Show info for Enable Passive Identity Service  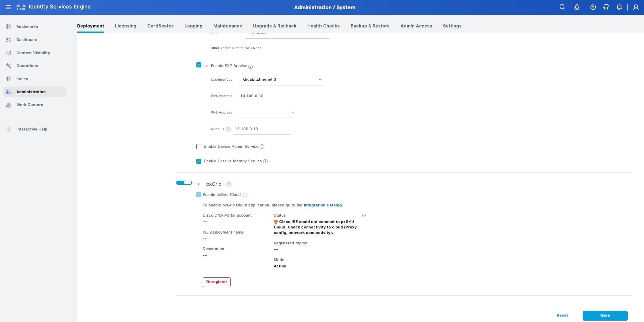click(265, 161)
